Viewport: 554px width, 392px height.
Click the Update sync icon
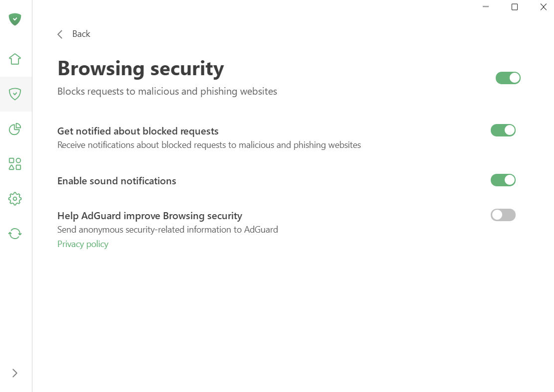(14, 233)
